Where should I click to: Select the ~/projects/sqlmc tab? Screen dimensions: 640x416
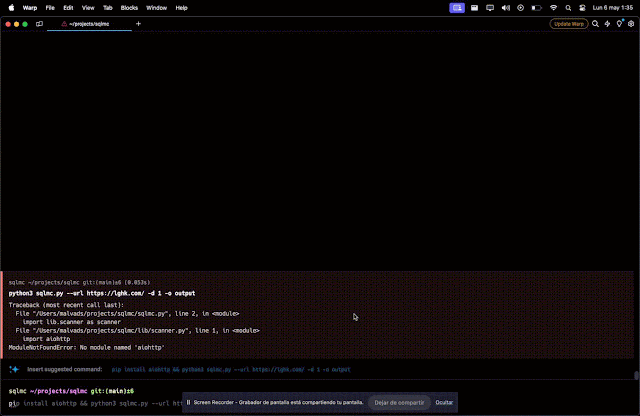tap(90, 23)
